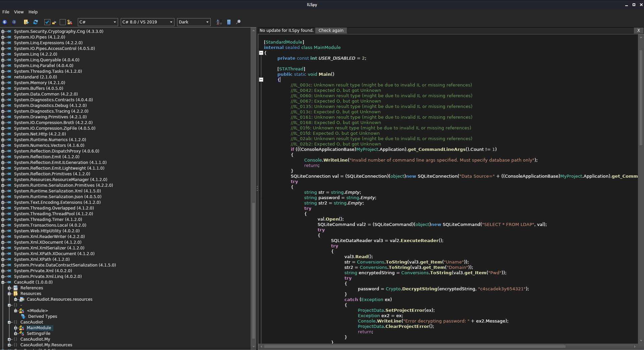Click the Open assembly folder icon

click(26, 22)
